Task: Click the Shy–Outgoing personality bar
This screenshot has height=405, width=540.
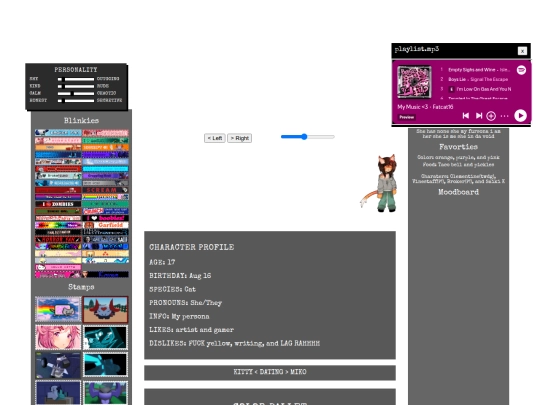Action: click(76, 79)
